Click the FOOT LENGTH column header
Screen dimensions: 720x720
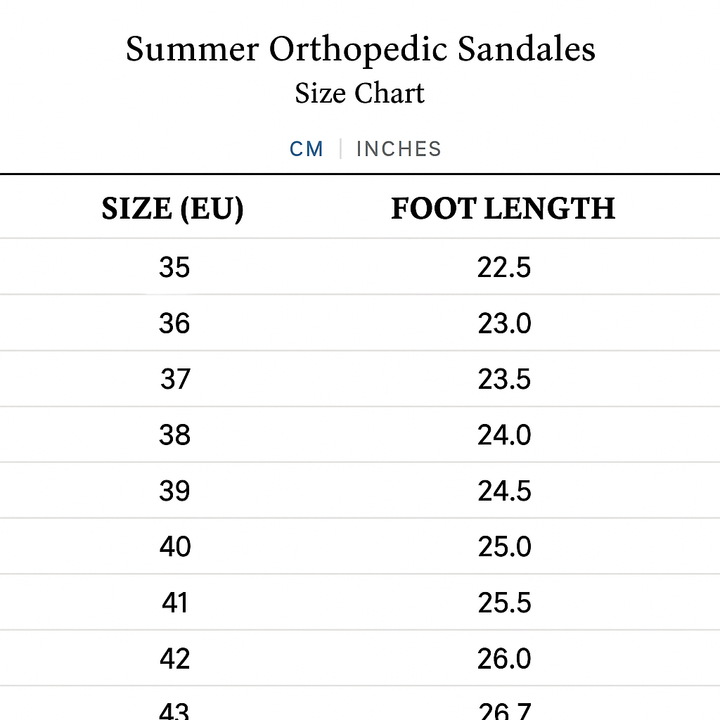point(503,208)
